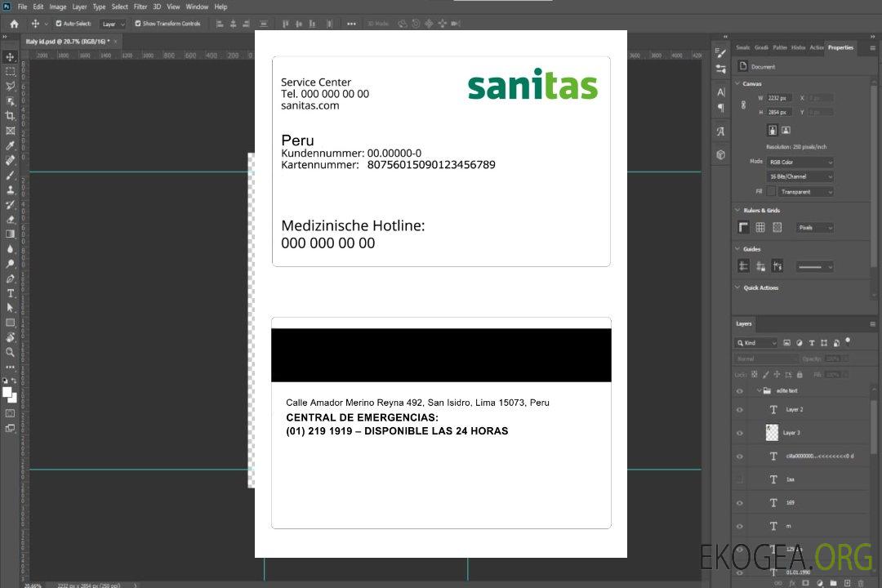
Task: Hide Layer 2 using its eye icon
Action: click(740, 410)
